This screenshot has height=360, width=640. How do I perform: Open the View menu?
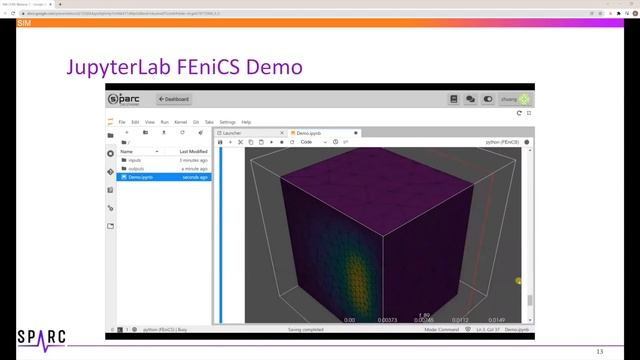pos(150,122)
